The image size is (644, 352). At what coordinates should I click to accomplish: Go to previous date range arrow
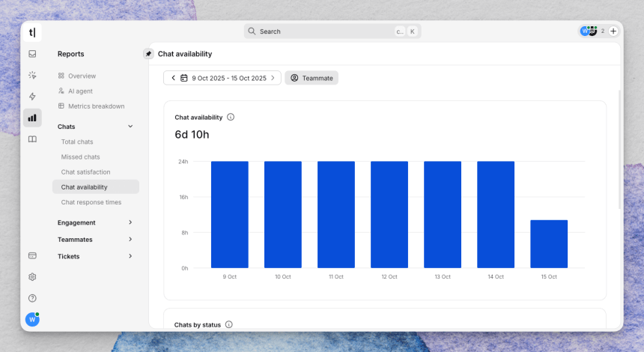[173, 78]
